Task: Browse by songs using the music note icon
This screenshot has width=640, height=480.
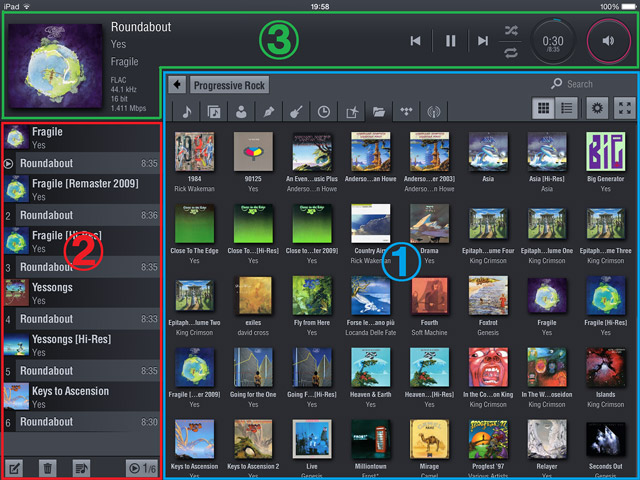Action: coord(185,112)
